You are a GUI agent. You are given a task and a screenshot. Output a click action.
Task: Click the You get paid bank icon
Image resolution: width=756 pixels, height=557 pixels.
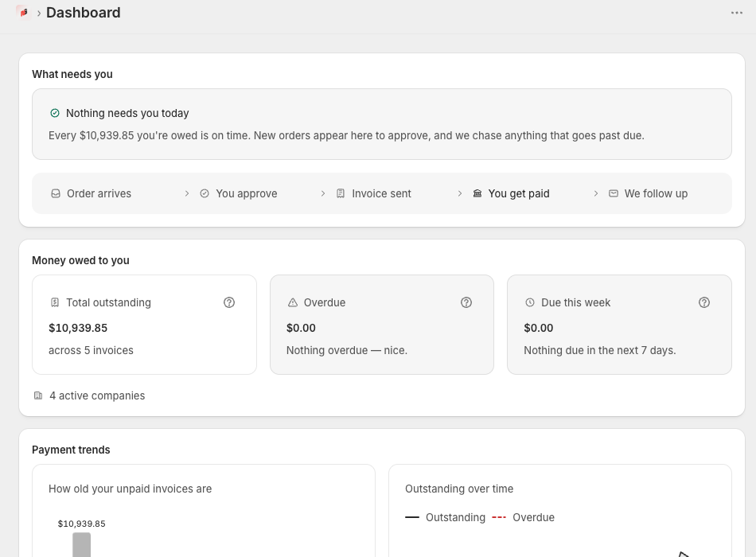pyautogui.click(x=477, y=193)
